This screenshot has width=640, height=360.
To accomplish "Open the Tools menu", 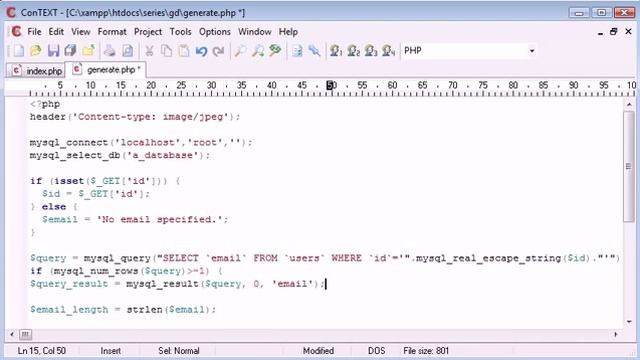I will click(180, 31).
